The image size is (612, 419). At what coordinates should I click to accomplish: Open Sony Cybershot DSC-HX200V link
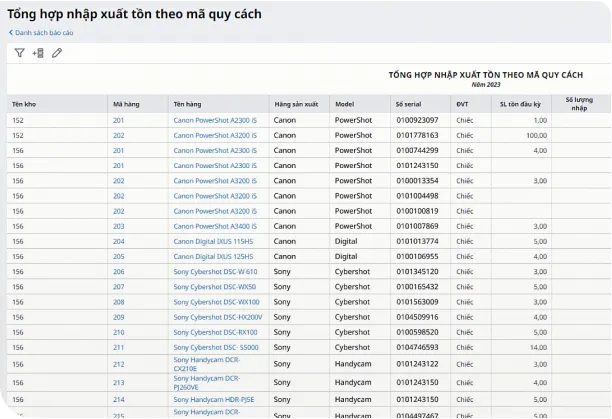pos(217,317)
